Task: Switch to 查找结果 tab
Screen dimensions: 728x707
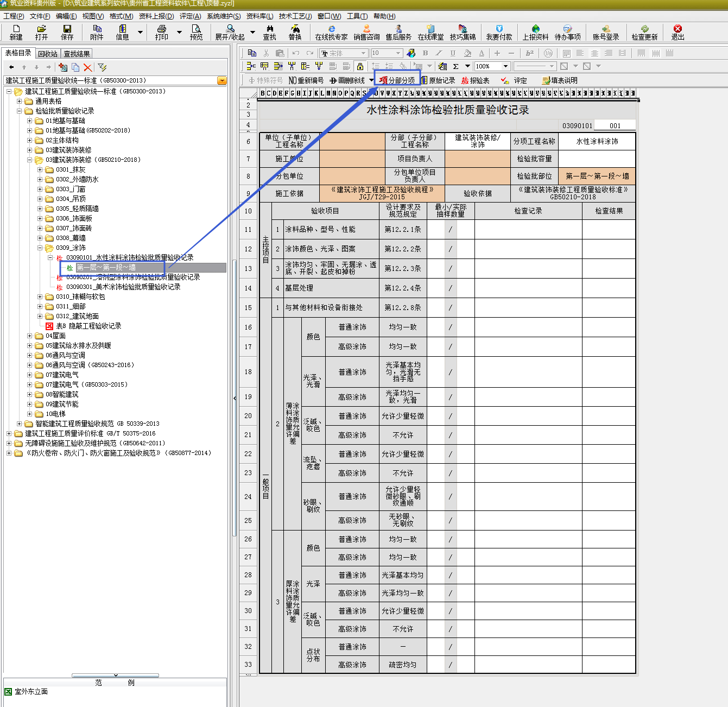Action: coord(77,53)
